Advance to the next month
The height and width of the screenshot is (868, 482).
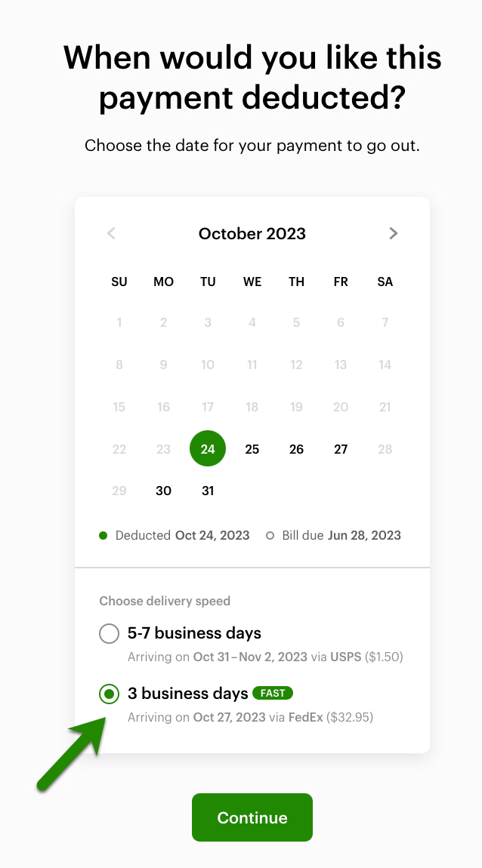[393, 233]
